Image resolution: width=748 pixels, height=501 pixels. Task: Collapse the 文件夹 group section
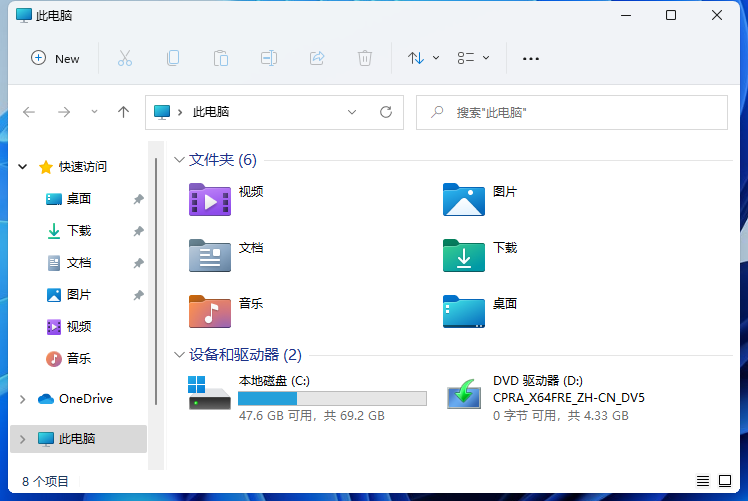(179, 160)
